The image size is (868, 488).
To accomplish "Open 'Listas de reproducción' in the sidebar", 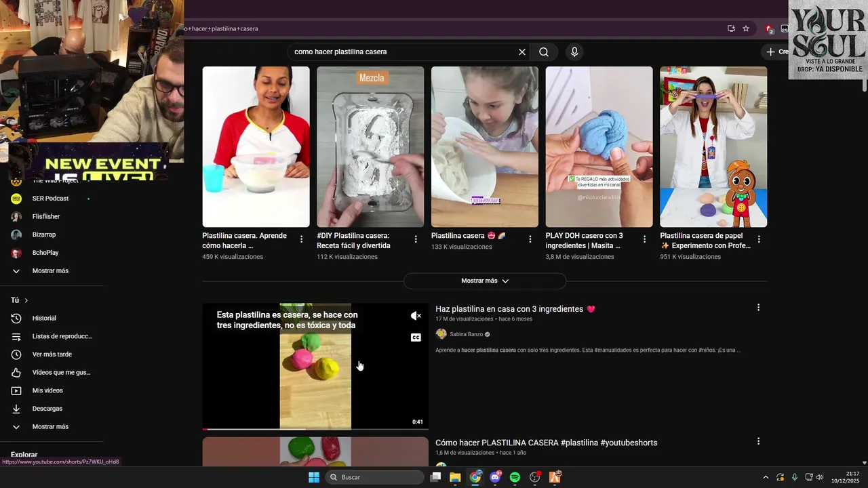I will tap(50, 336).
